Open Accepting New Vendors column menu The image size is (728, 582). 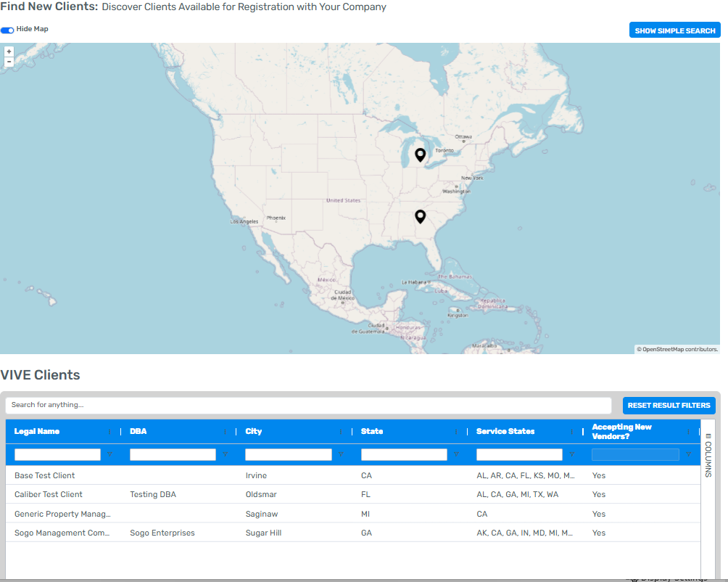[688, 432]
